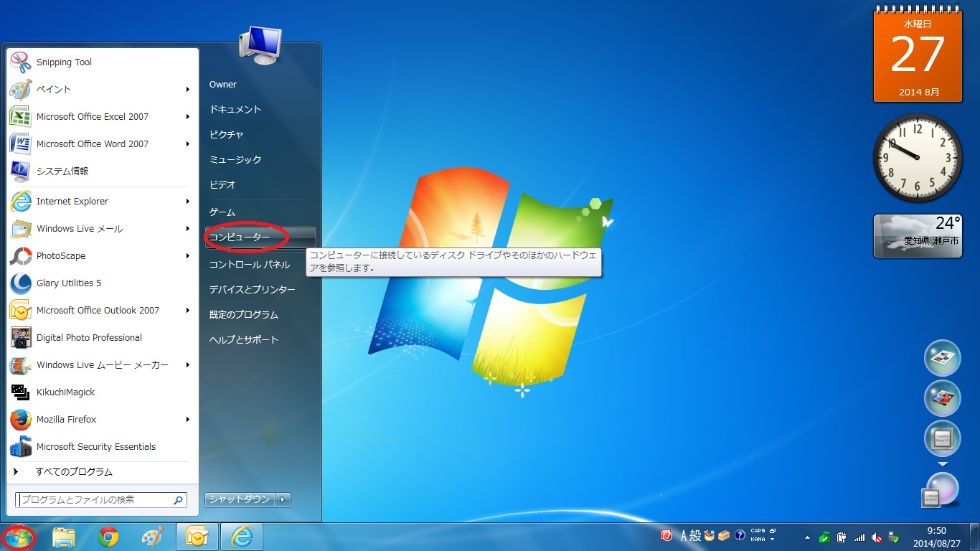
Task: Click the Safely Remove Hardware tray icon
Action: pos(894,537)
